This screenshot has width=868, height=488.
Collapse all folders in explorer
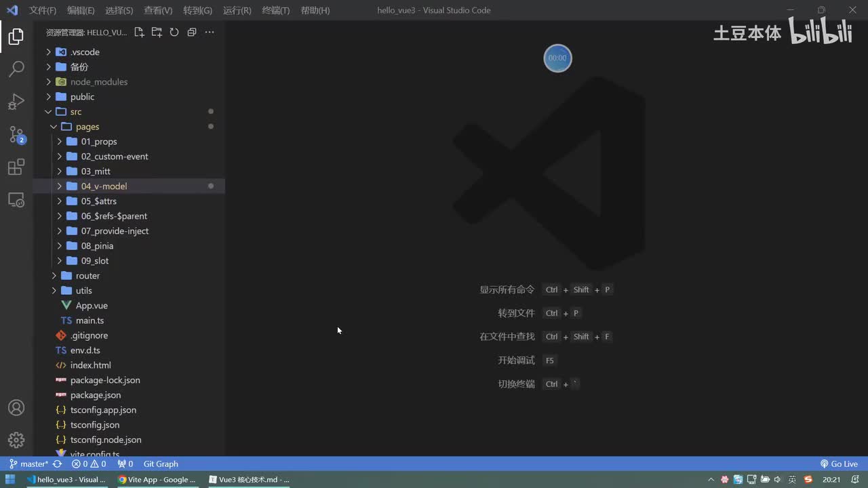pyautogui.click(x=192, y=32)
